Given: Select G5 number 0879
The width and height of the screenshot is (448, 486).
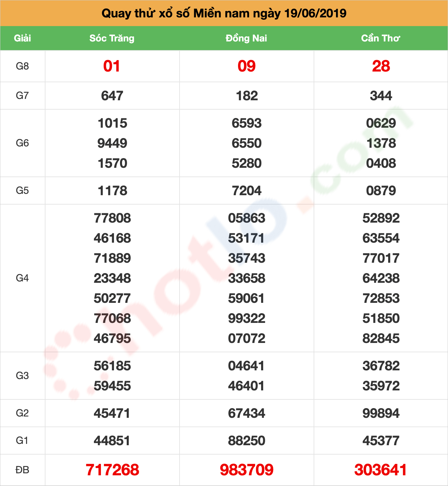Looking at the screenshot, I should [381, 191].
